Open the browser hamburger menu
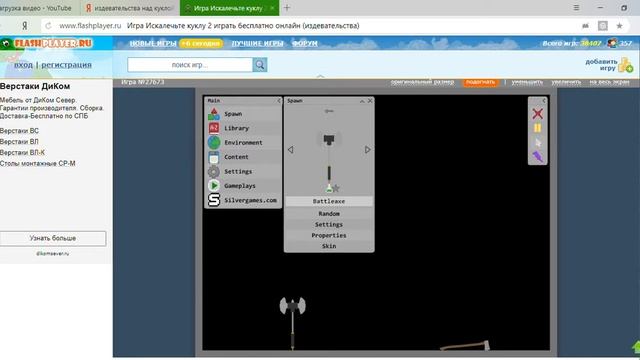Viewport: 640px width, 360px height. click(x=576, y=8)
